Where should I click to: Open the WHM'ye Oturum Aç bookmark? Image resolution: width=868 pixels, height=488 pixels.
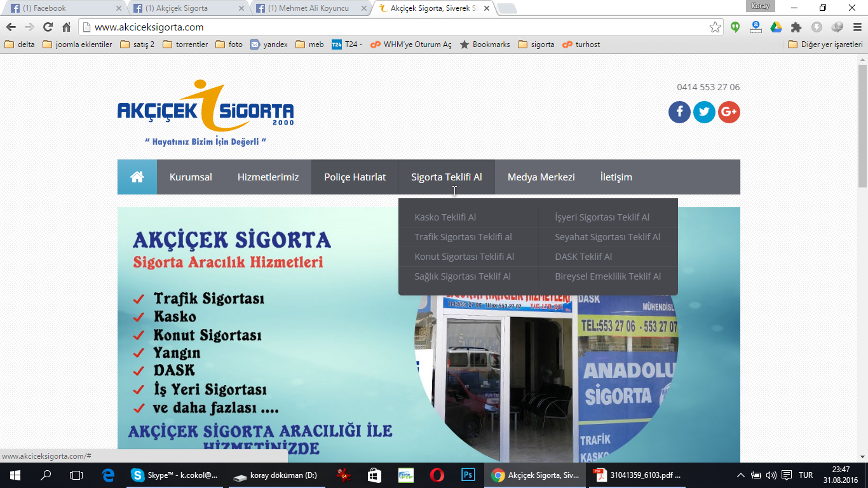click(411, 44)
